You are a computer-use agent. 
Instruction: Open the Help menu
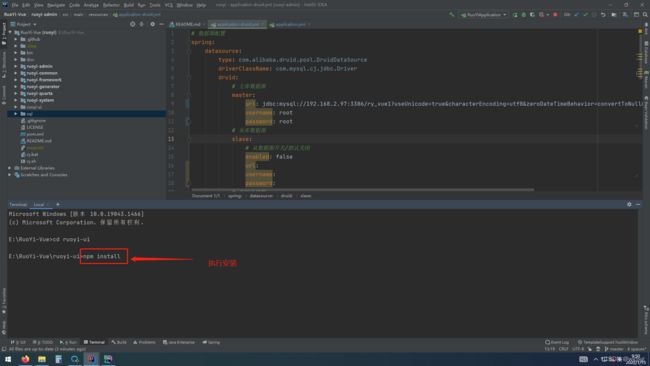(x=201, y=5)
